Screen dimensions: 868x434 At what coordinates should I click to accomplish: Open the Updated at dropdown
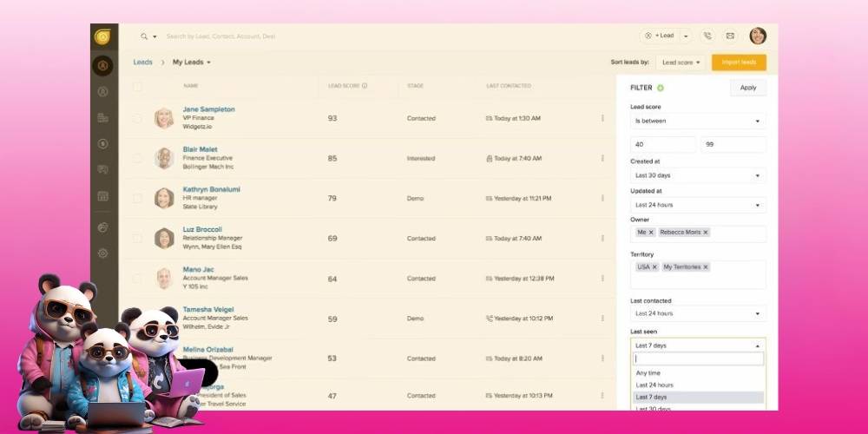[x=698, y=205]
